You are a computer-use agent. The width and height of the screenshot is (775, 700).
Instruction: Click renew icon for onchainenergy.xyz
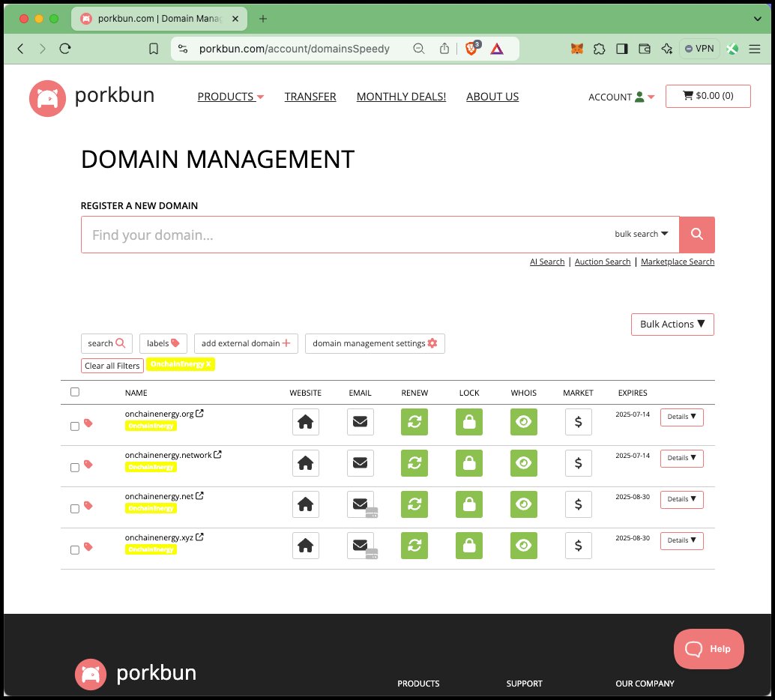point(414,546)
